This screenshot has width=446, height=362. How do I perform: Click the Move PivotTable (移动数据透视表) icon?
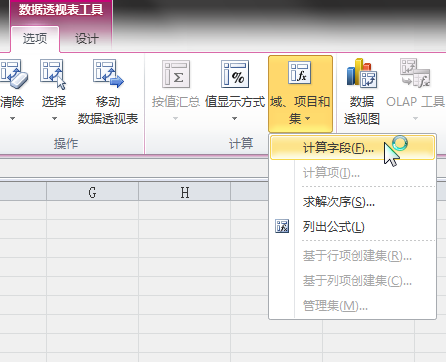108,74
